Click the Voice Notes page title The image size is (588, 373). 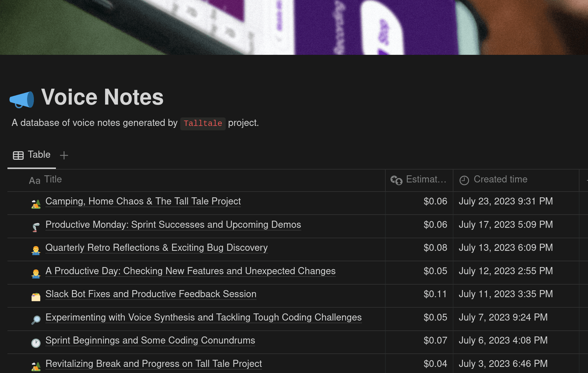102,97
